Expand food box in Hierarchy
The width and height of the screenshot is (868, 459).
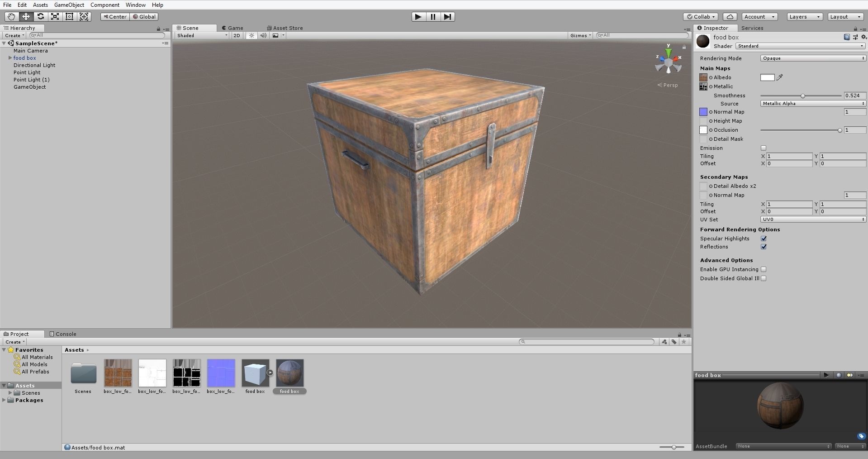pyautogui.click(x=10, y=58)
